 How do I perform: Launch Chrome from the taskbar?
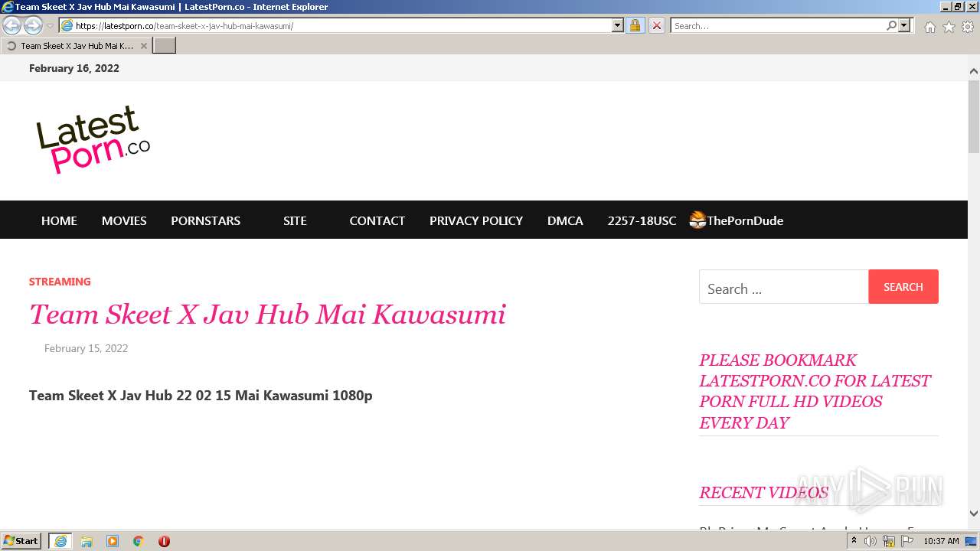click(139, 541)
